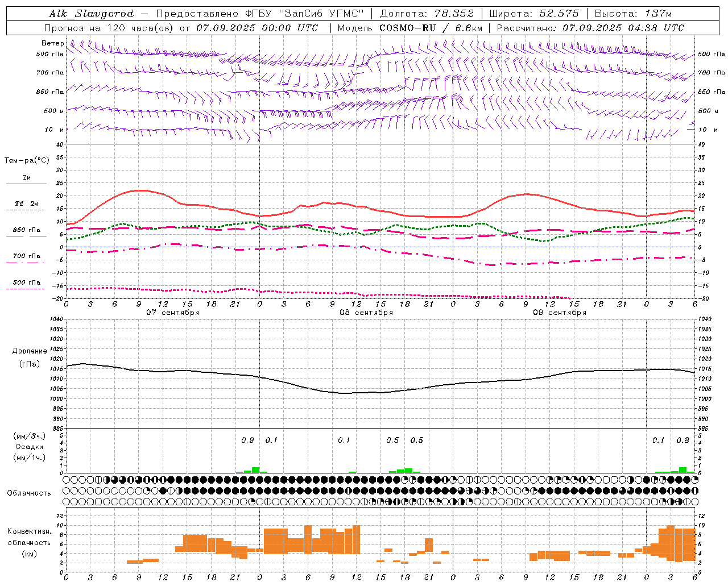Viewport: 728px width, 582px height.
Task: Click the 'Модель COSMO-RU / 6.6км' model label
Action: point(410,28)
